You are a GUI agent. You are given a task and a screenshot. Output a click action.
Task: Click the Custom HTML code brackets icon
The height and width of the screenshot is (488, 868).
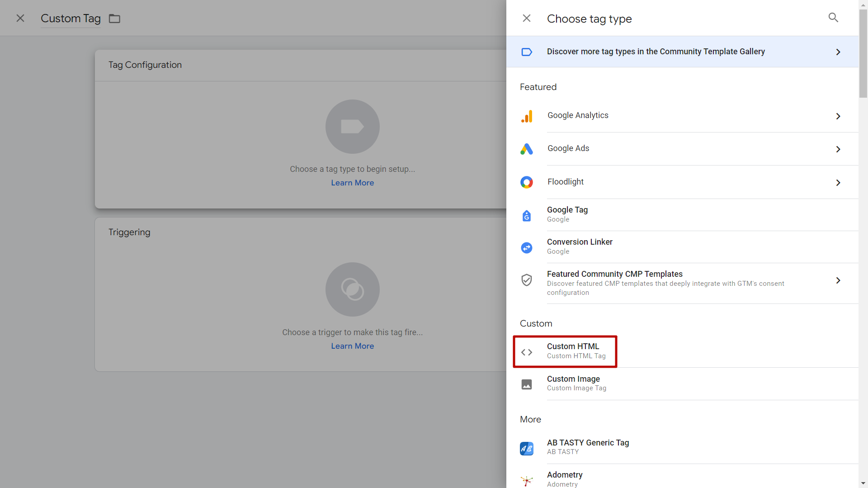click(x=527, y=352)
